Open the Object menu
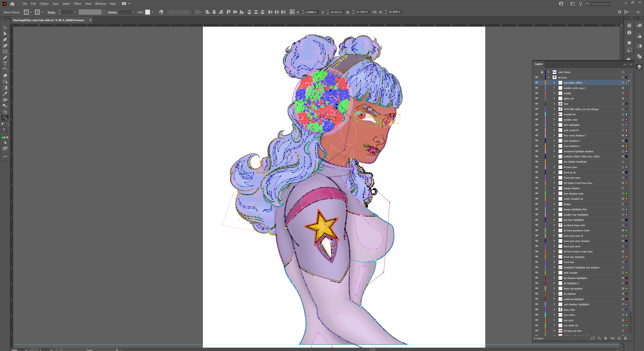This screenshot has width=644, height=351. pyautogui.click(x=44, y=4)
